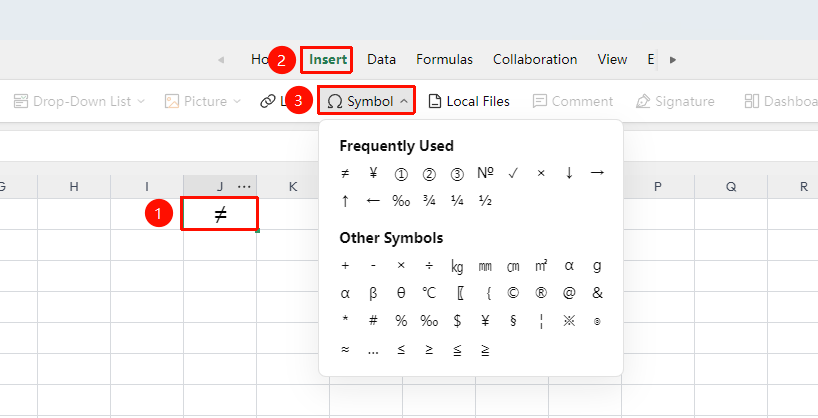Viewport: 818px width, 418px height.
Task: Insert the reference mark ※ symbol
Action: point(569,321)
